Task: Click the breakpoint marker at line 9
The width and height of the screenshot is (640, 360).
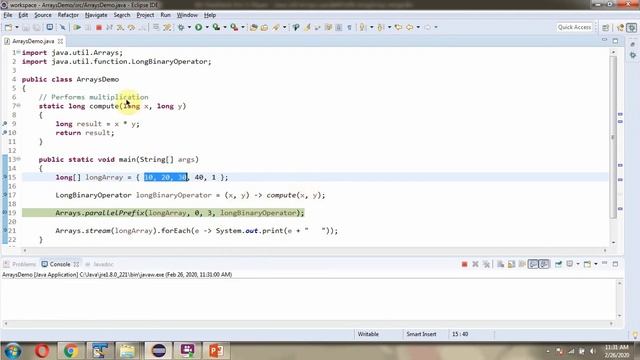Action: (5, 123)
